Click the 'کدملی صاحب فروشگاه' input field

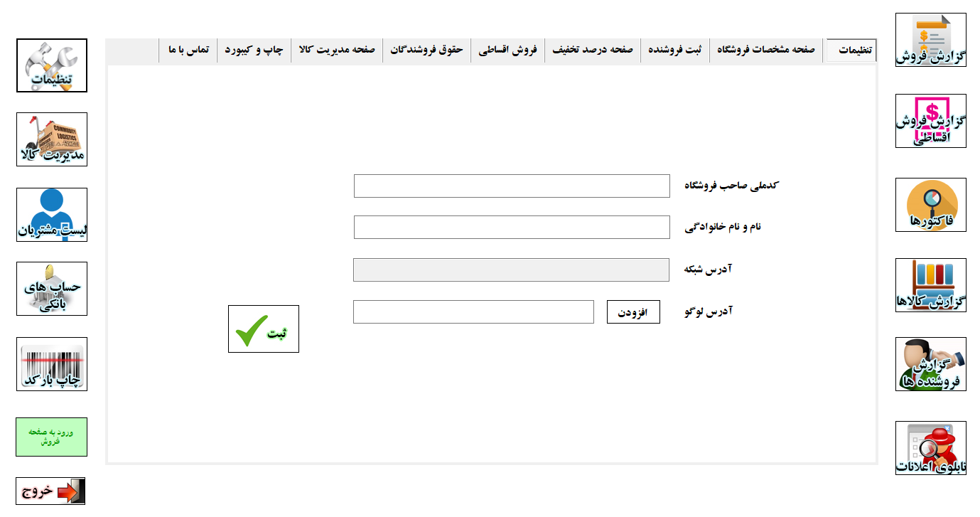(x=512, y=186)
